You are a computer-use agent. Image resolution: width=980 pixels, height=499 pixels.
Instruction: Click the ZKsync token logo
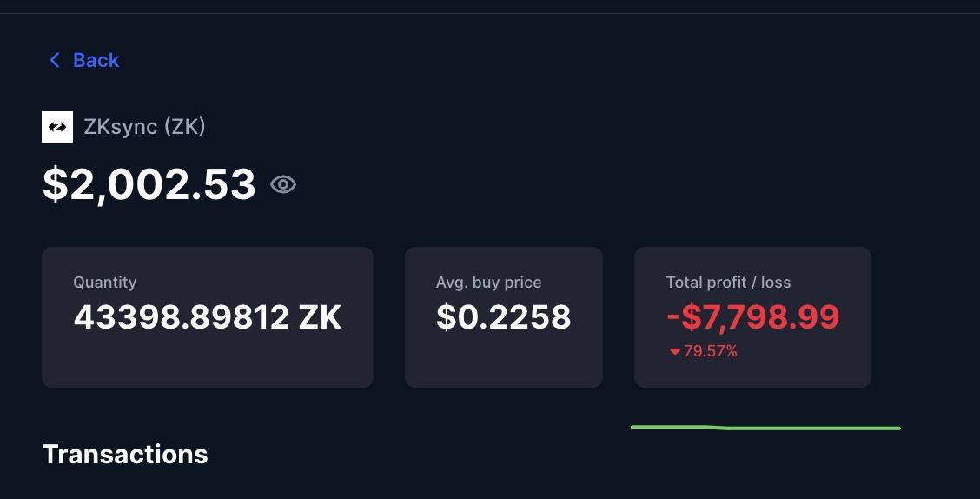(57, 127)
